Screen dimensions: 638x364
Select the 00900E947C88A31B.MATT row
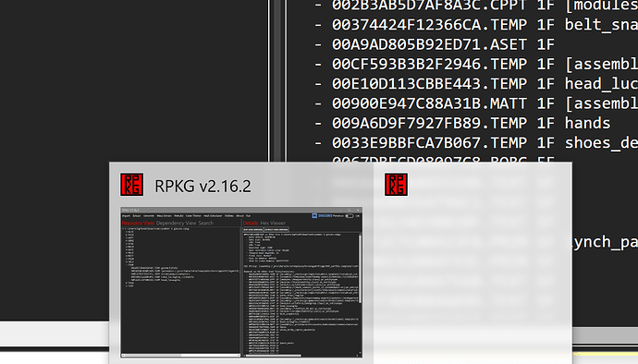[x=476, y=103]
